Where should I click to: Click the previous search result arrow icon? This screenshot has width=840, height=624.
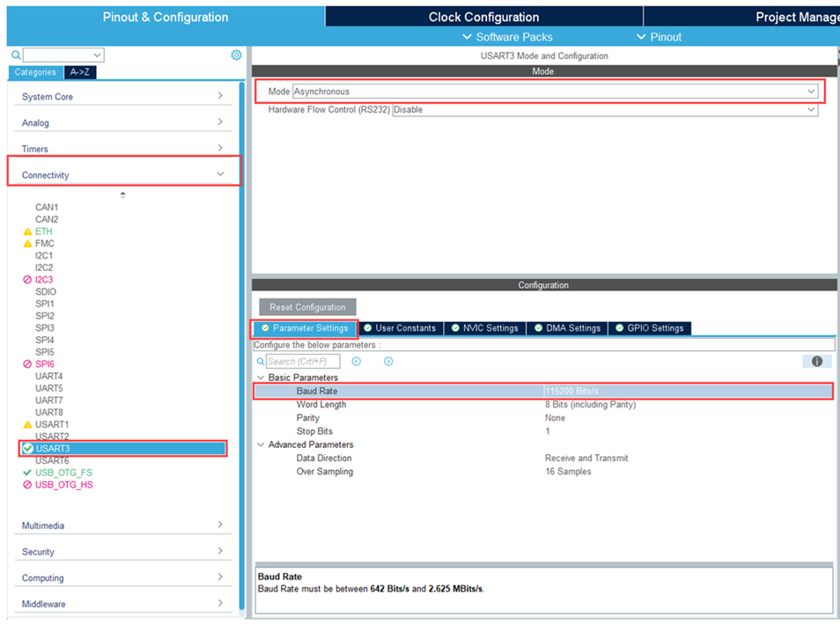click(357, 362)
